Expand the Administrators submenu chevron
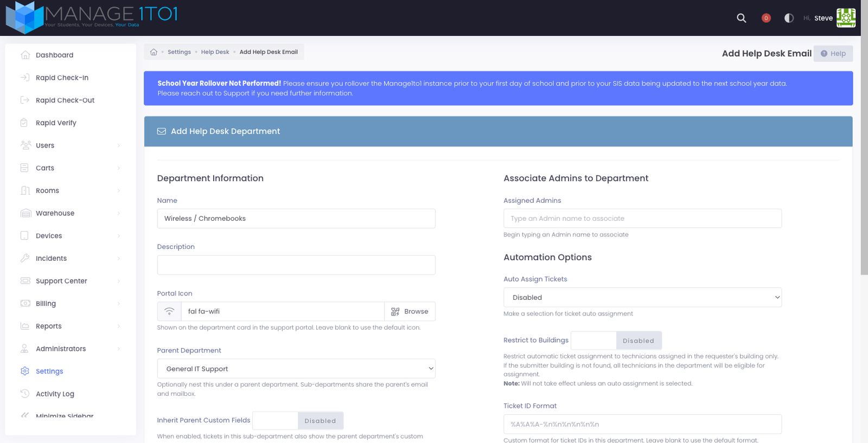The image size is (868, 443). point(119,349)
